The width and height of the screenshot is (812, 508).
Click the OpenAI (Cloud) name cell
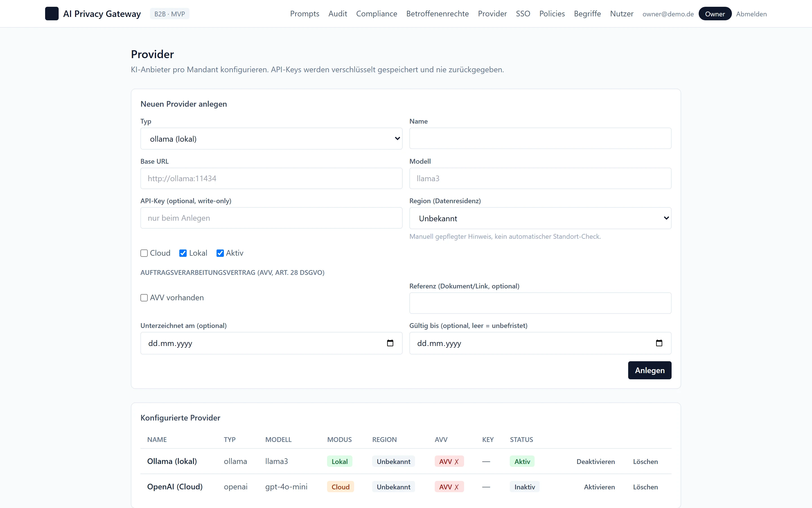click(x=175, y=487)
